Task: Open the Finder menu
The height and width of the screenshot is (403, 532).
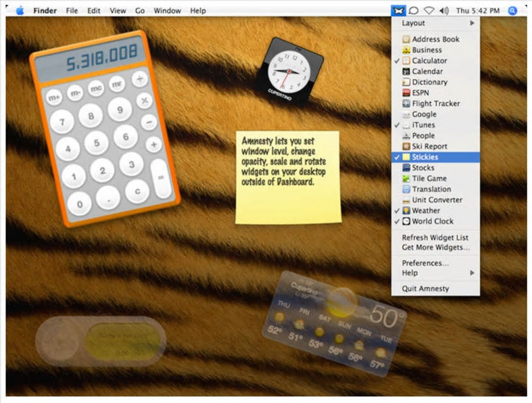Action: point(45,10)
